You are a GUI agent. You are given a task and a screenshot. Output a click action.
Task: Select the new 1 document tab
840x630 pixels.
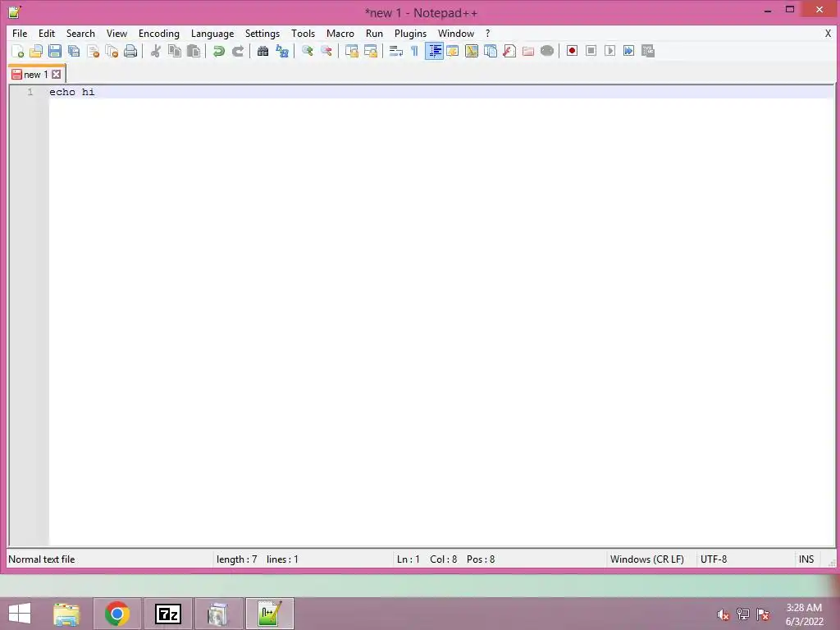click(x=36, y=75)
